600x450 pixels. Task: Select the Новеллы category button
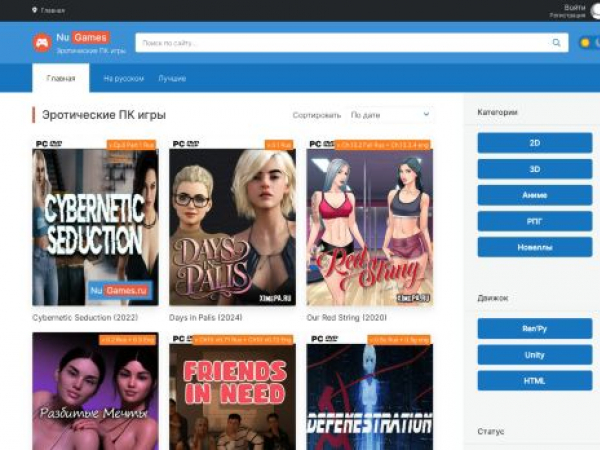[535, 247]
